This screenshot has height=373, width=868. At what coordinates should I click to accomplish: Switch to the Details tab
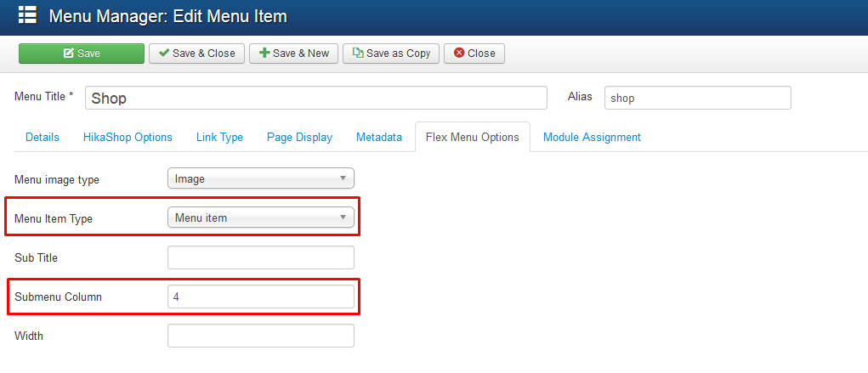point(42,138)
